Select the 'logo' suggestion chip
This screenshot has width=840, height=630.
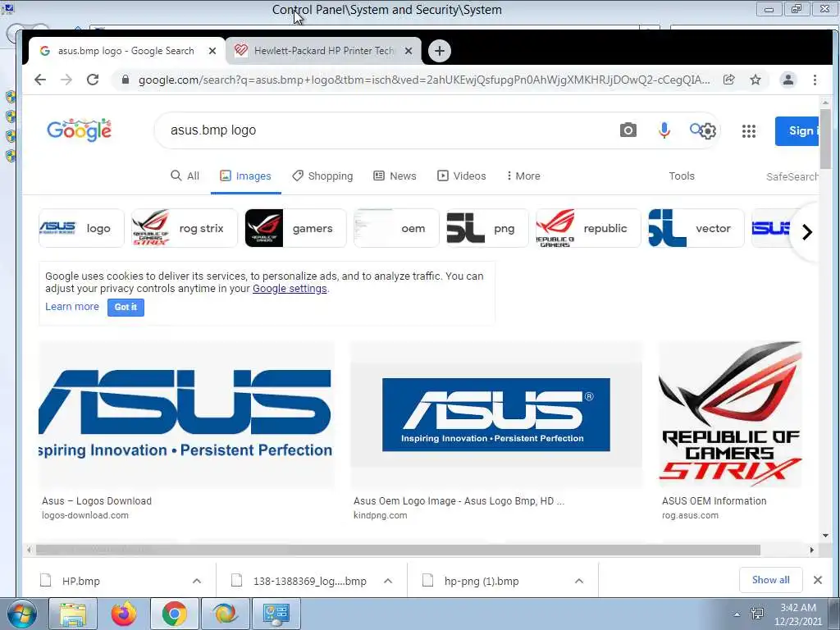pos(81,228)
